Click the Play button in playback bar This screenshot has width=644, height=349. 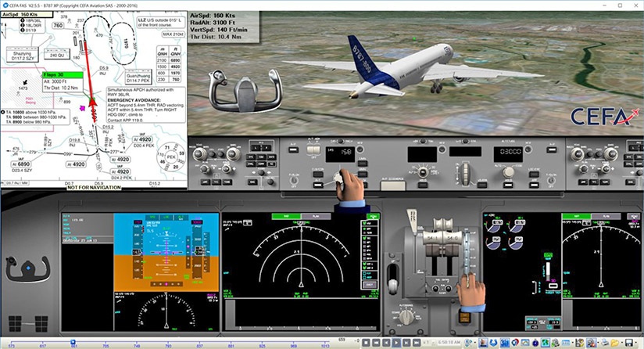point(397,342)
